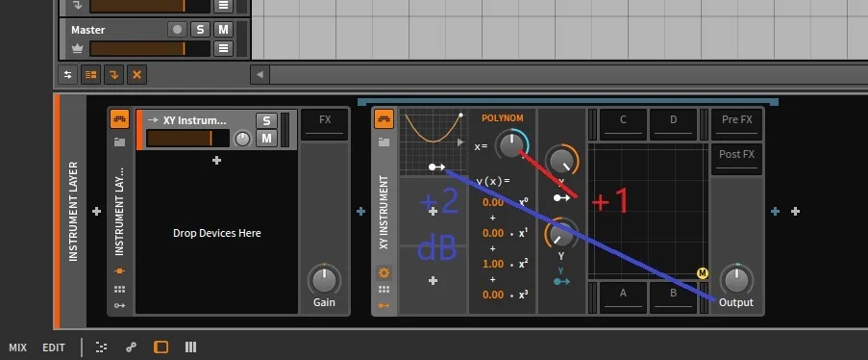Toggle the XY Instrument device power icon
Viewport: 868px width, 360px height.
(x=384, y=118)
